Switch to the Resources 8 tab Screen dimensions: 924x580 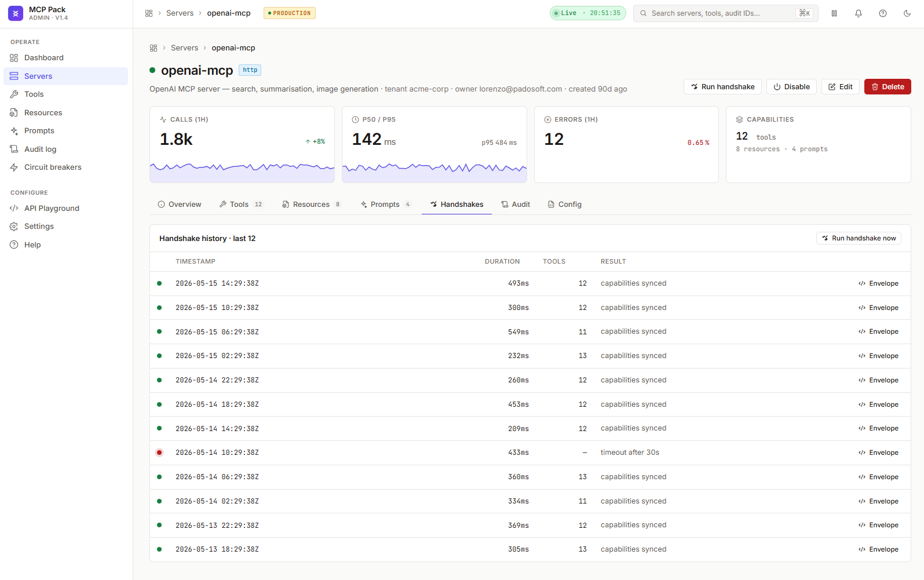coord(312,205)
